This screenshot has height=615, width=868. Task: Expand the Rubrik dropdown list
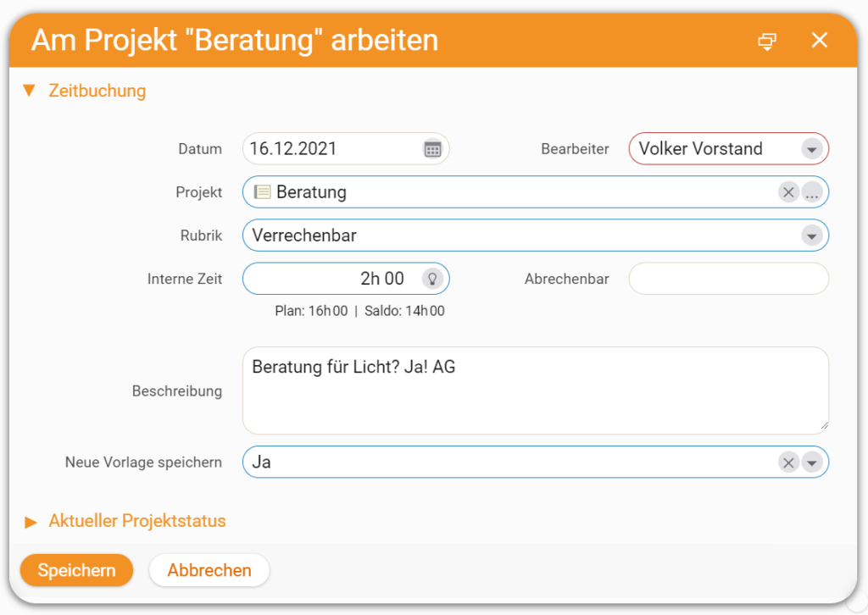[x=812, y=236]
